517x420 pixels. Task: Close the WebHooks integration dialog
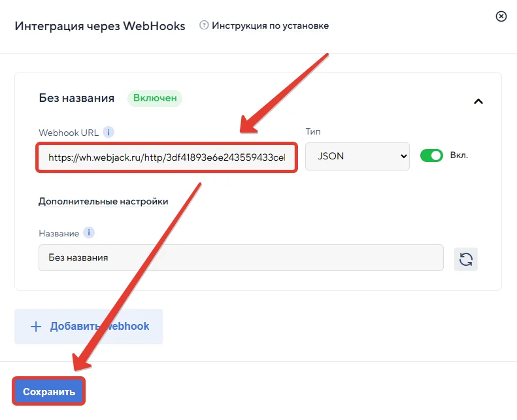(x=501, y=16)
